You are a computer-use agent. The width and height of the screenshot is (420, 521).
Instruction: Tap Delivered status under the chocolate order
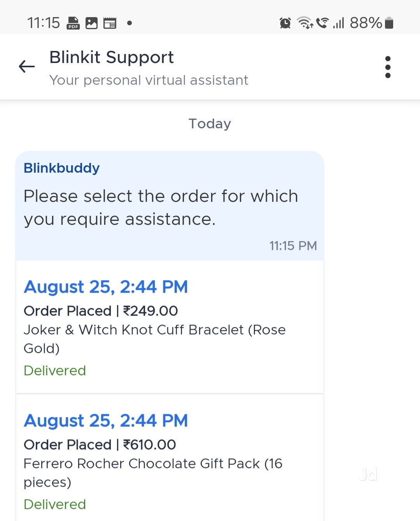[x=55, y=504]
